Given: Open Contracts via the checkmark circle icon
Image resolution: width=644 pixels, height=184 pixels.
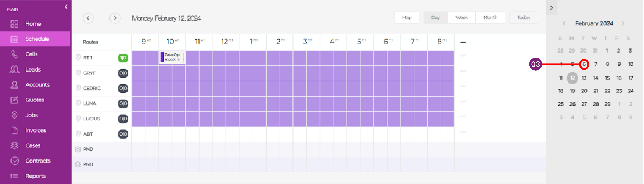Looking at the screenshot, I should pyautogui.click(x=15, y=161).
